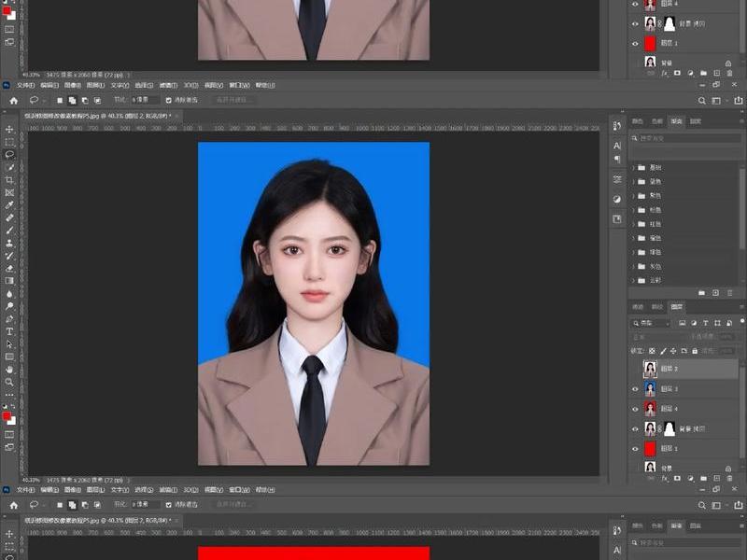Expand the 基础 gradient folder
Screen dimensions: 747x560
tap(634, 168)
